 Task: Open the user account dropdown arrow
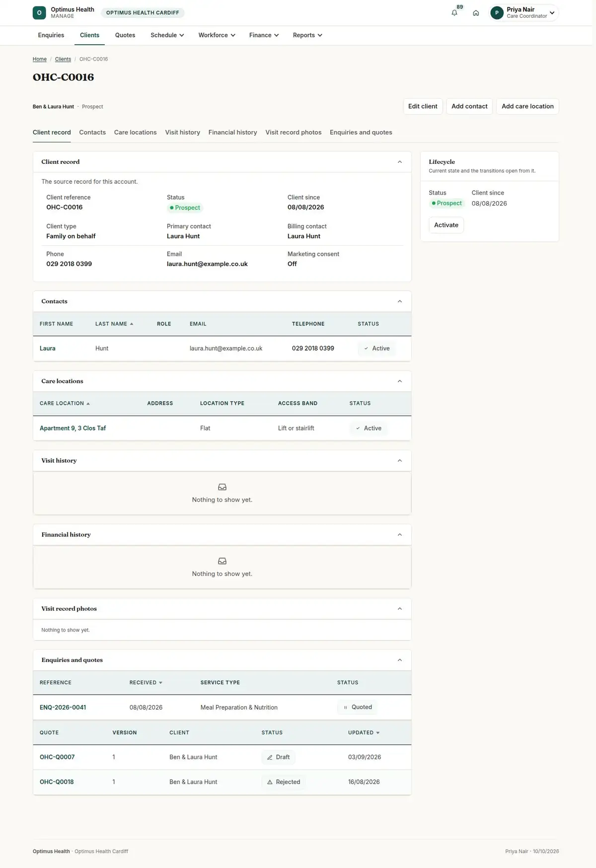coord(552,13)
